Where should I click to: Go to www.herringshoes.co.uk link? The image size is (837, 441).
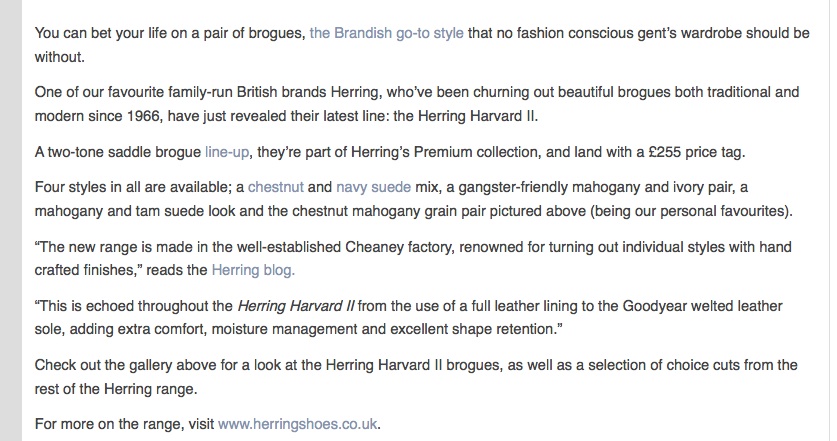click(x=298, y=424)
